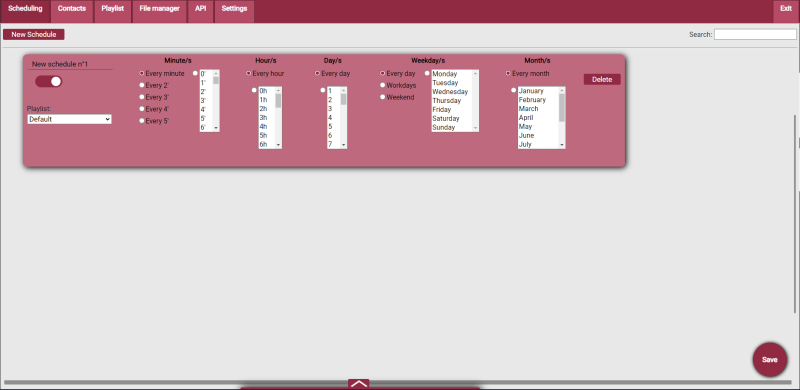Screen dimensions: 800x390
Task: Choose 0' in the minutes list
Action: click(206, 74)
